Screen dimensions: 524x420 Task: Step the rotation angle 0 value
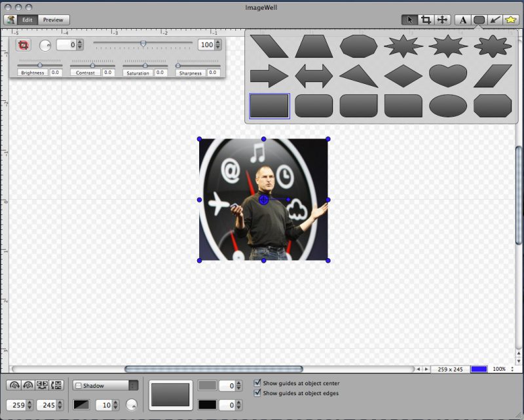[80, 45]
